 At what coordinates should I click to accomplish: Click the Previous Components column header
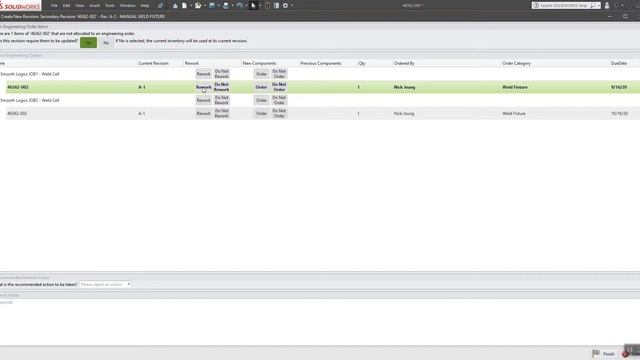pyautogui.click(x=321, y=63)
